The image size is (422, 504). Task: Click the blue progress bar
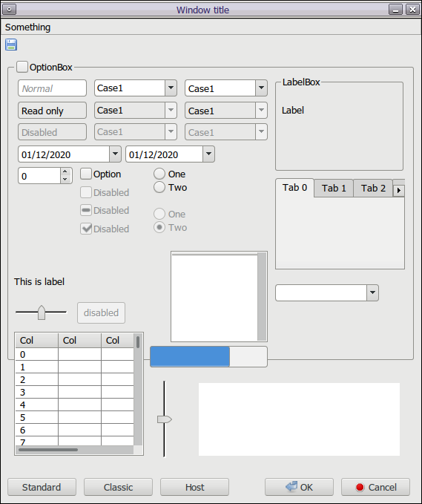point(208,356)
